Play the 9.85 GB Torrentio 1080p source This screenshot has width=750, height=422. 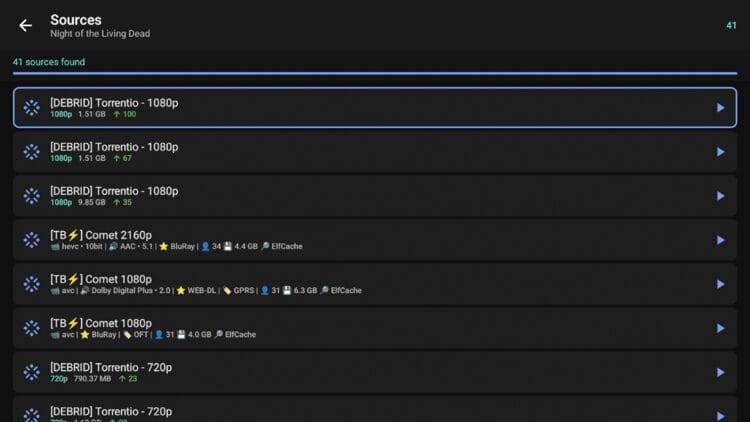coord(720,196)
